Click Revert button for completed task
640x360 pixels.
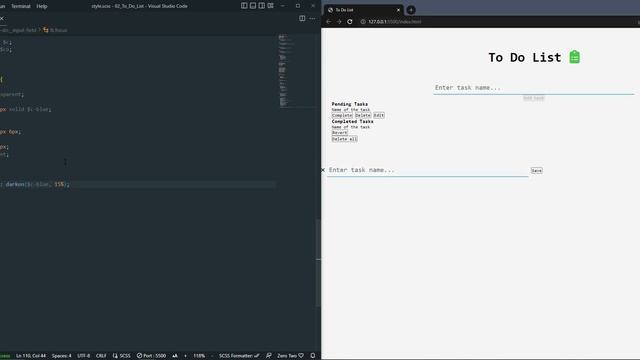[340, 133]
